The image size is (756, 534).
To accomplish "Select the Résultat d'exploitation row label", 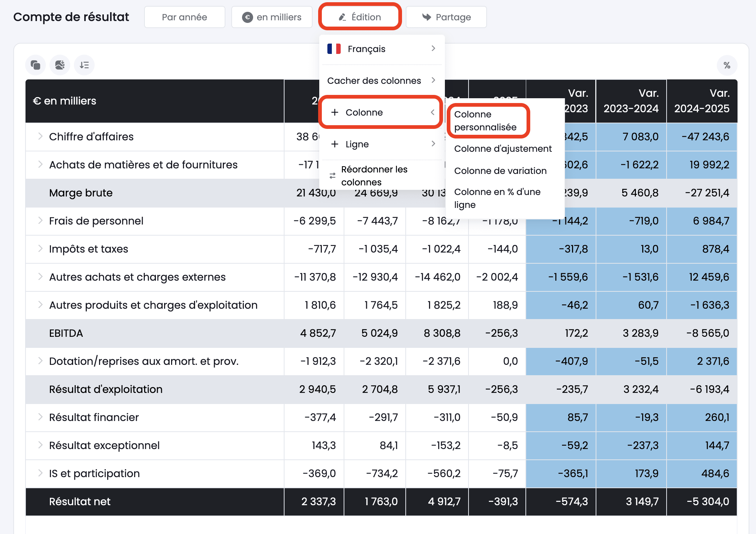I will (x=106, y=389).
